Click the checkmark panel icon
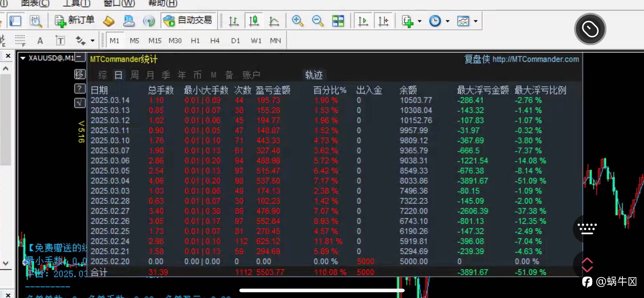This screenshot has width=644, height=298. click(80, 103)
